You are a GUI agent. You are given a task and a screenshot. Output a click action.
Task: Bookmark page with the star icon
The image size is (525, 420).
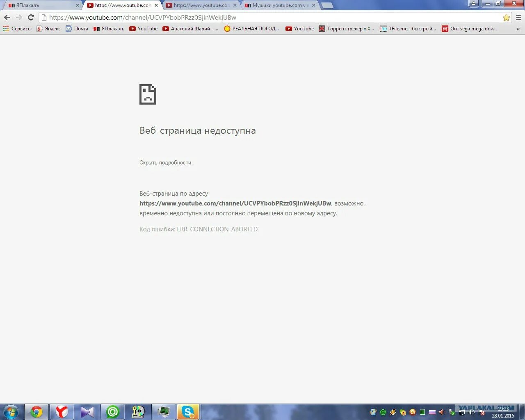tap(506, 18)
